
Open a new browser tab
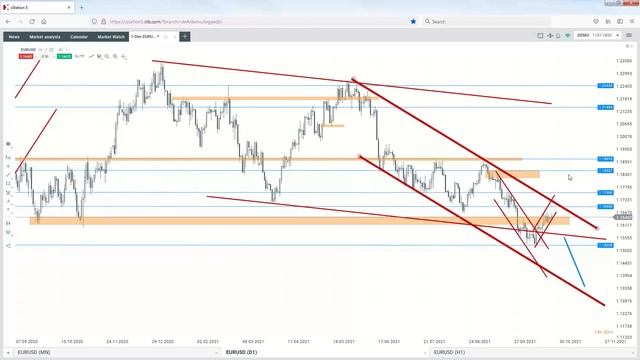point(82,7)
